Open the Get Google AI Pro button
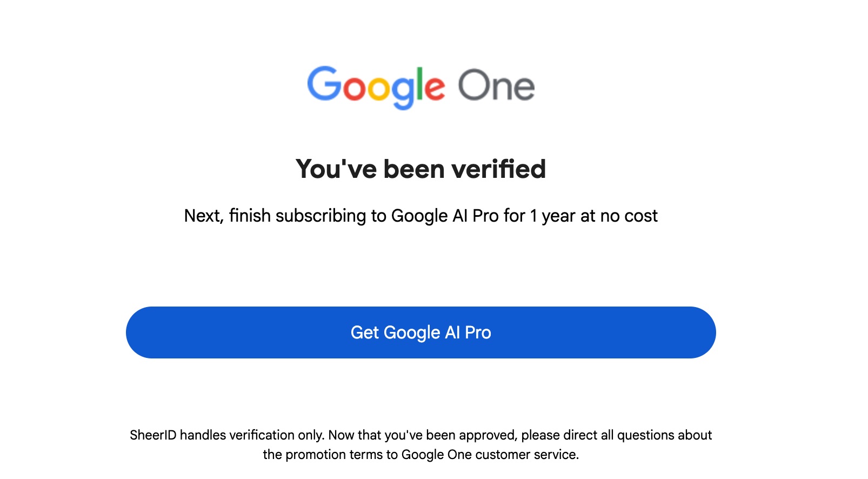 tap(421, 332)
